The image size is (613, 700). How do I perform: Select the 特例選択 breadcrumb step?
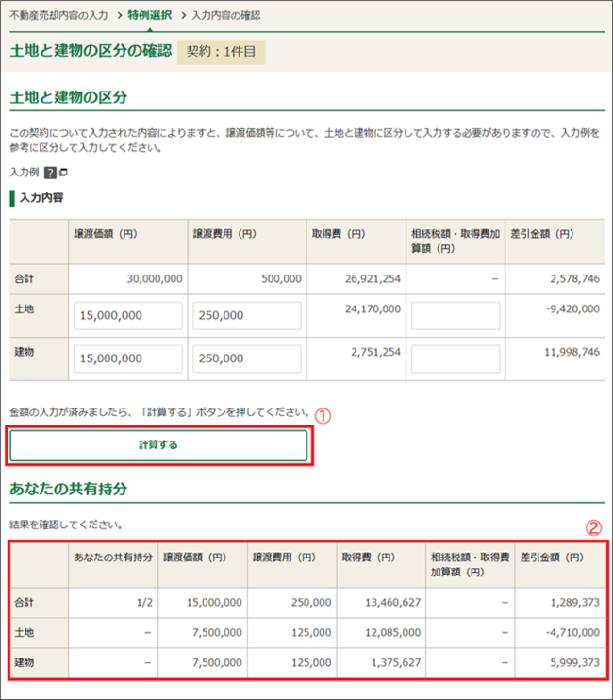point(149,16)
